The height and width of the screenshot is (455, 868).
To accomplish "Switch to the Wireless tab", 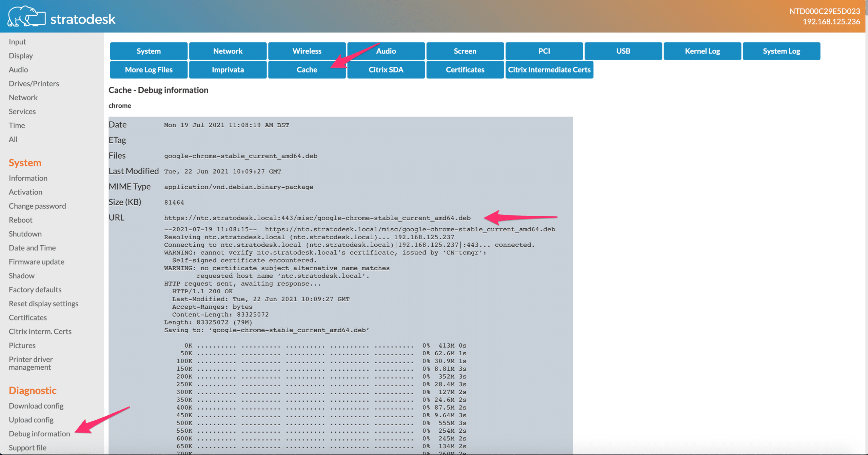I will coord(307,51).
